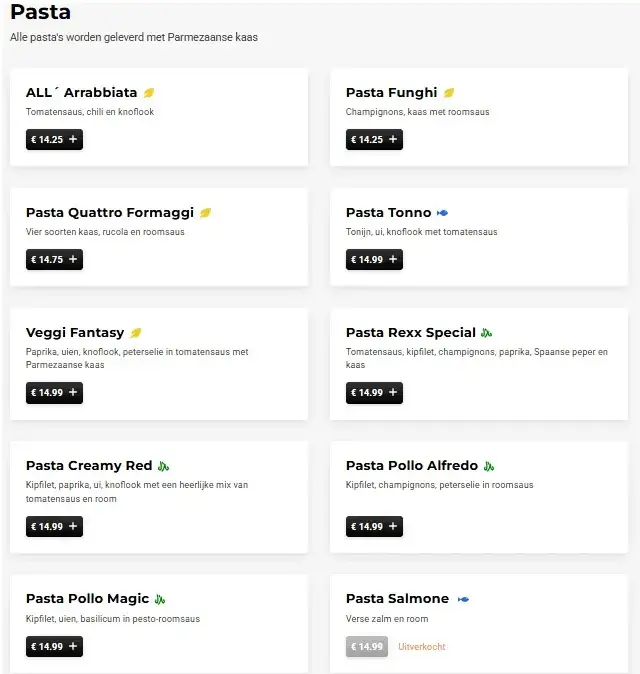The width and height of the screenshot is (640, 674).
Task: Click leaf icon beside Pasta Quattro Formaggi
Action: (x=206, y=213)
